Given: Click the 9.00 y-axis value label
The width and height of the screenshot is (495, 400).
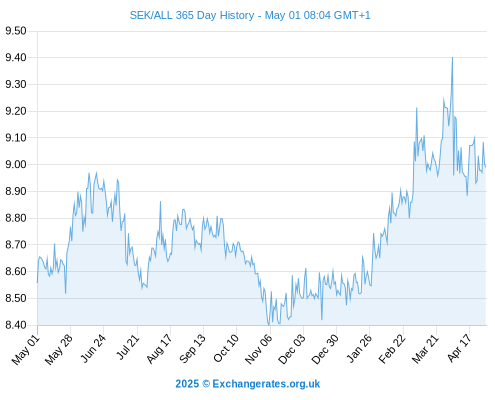Looking at the screenshot, I should [16, 164].
